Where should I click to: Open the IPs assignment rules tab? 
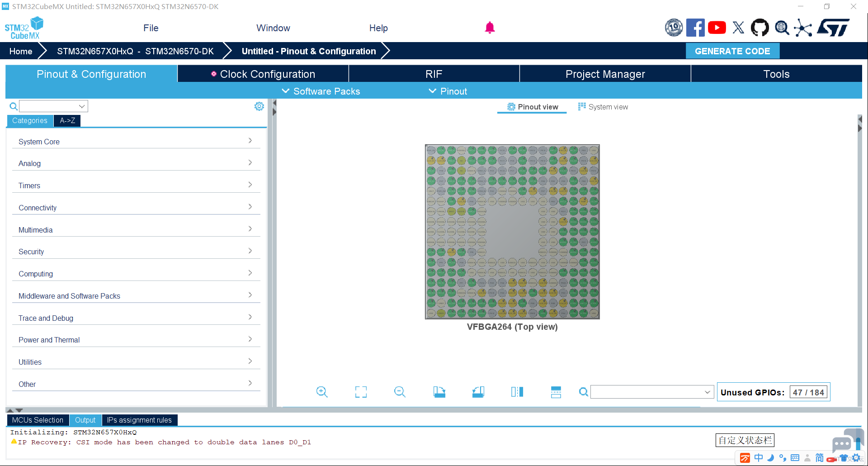click(140, 420)
